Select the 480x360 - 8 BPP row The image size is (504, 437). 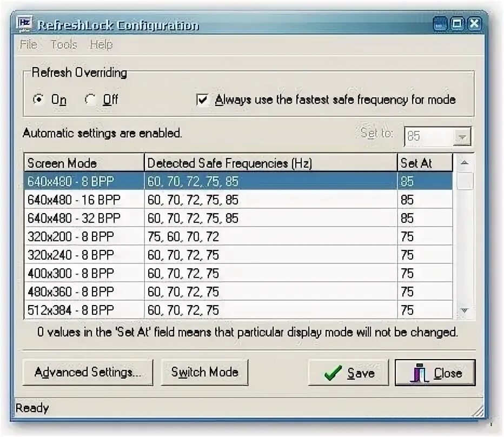238,292
